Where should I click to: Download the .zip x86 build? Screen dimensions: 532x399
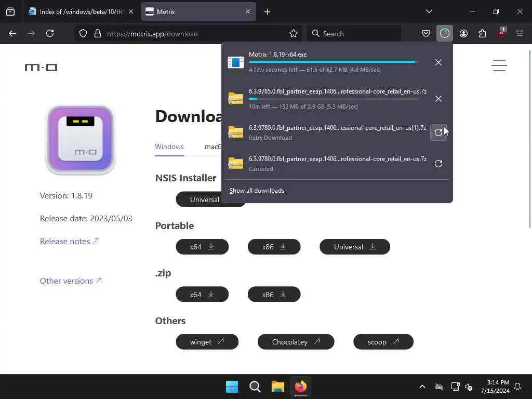tap(274, 294)
